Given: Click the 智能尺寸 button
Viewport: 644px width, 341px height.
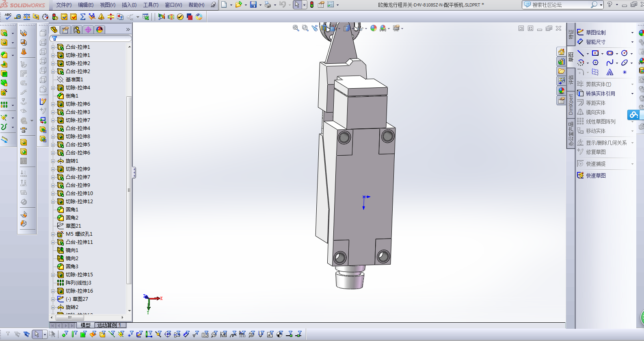Looking at the screenshot, I should [x=592, y=42].
